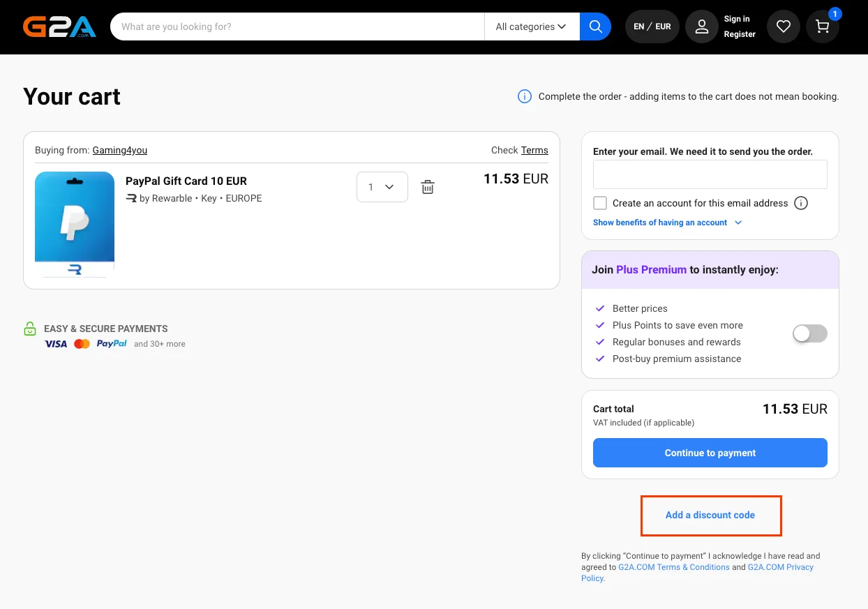Image resolution: width=868 pixels, height=609 pixels.
Task: Open the wishlist heart icon
Action: pyautogui.click(x=784, y=27)
